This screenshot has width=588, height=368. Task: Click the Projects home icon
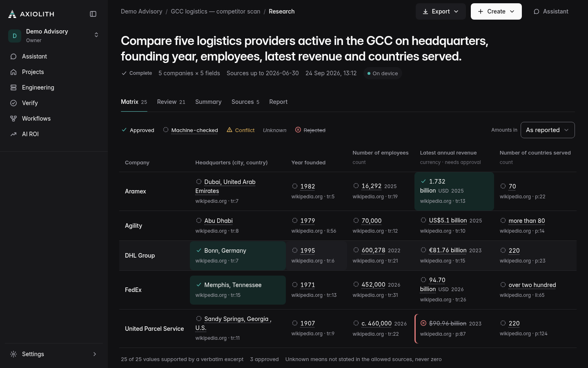[x=13, y=72]
